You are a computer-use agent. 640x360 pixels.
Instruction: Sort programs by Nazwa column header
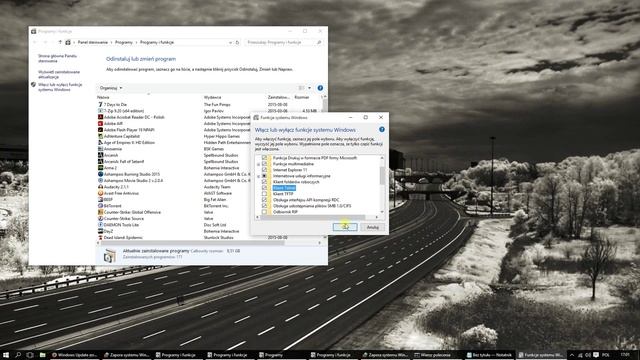coord(103,97)
